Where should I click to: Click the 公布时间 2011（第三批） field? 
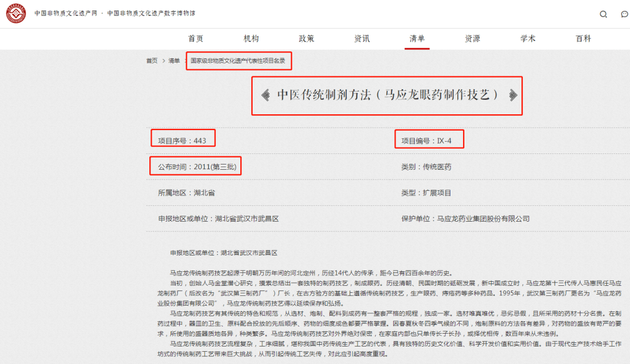pos(195,166)
